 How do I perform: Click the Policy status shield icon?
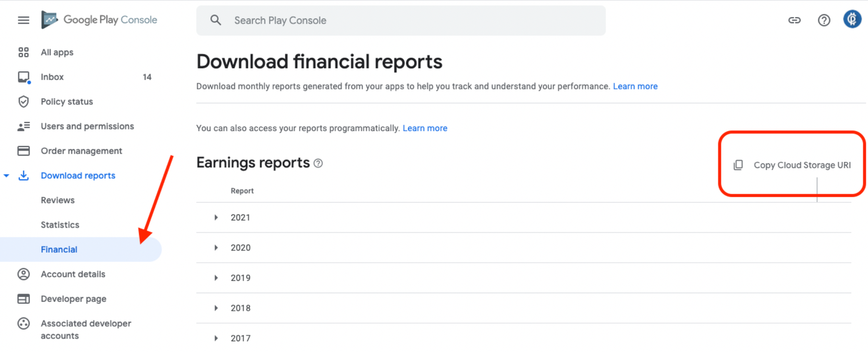[x=24, y=102]
